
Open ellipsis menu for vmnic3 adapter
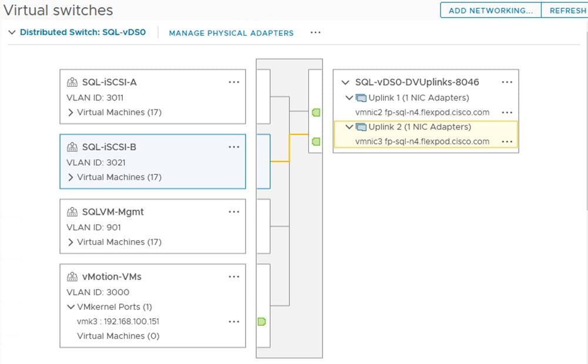coord(506,141)
